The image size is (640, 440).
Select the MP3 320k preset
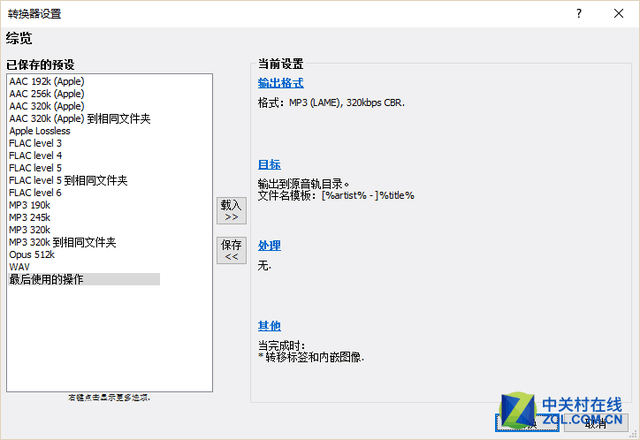pyautogui.click(x=29, y=230)
